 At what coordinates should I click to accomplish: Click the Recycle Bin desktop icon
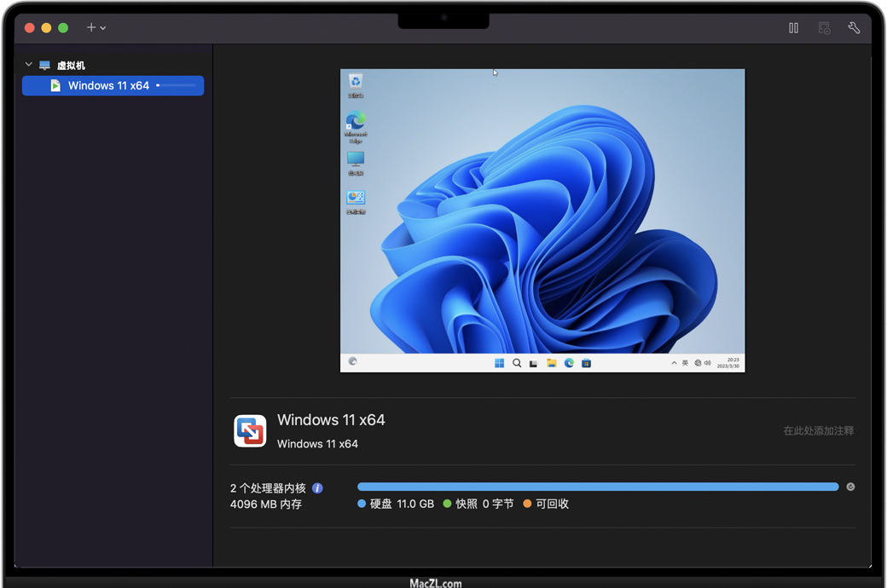[x=356, y=84]
